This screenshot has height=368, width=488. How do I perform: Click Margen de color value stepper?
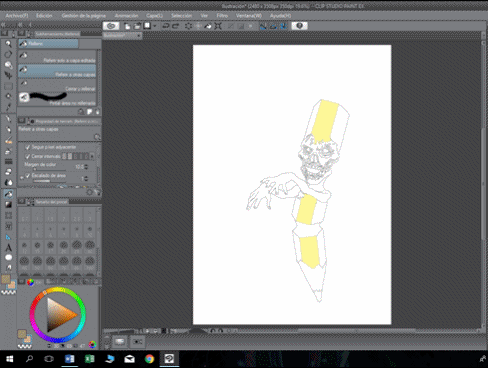coord(86,166)
